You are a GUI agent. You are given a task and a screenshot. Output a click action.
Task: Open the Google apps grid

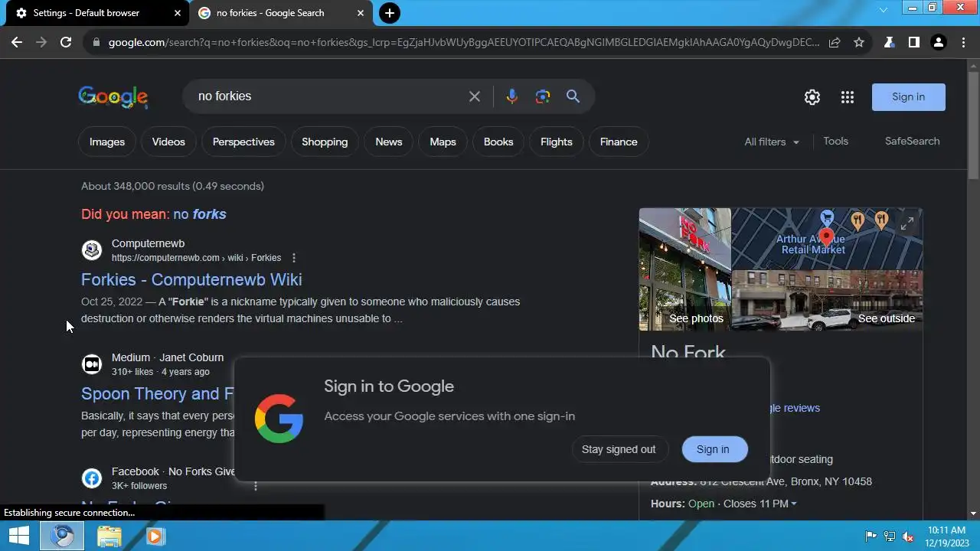click(847, 97)
